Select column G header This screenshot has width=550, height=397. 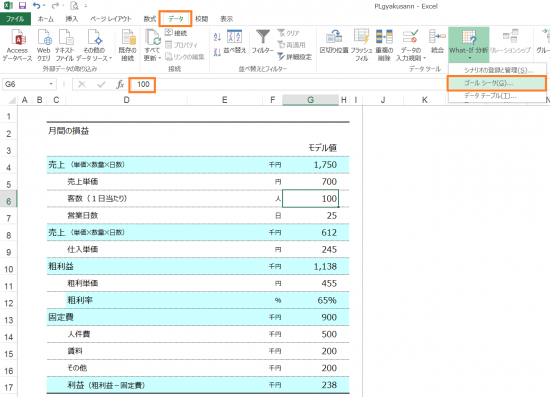(x=310, y=100)
